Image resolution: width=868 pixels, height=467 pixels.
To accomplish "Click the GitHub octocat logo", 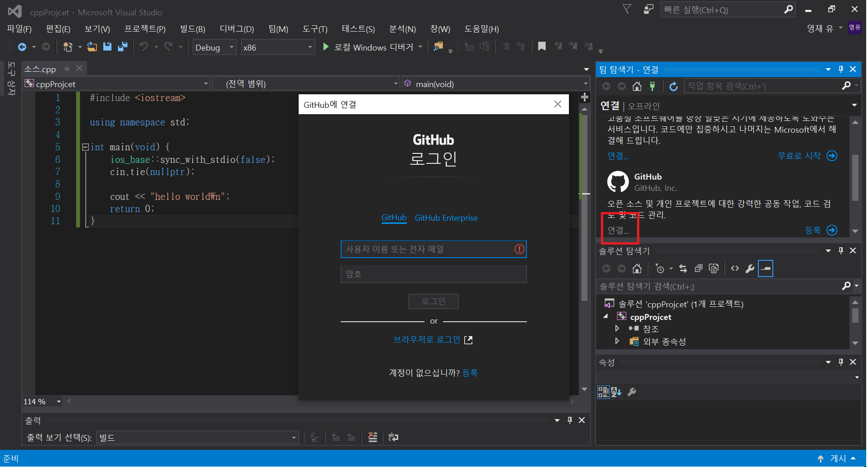I will (618, 182).
